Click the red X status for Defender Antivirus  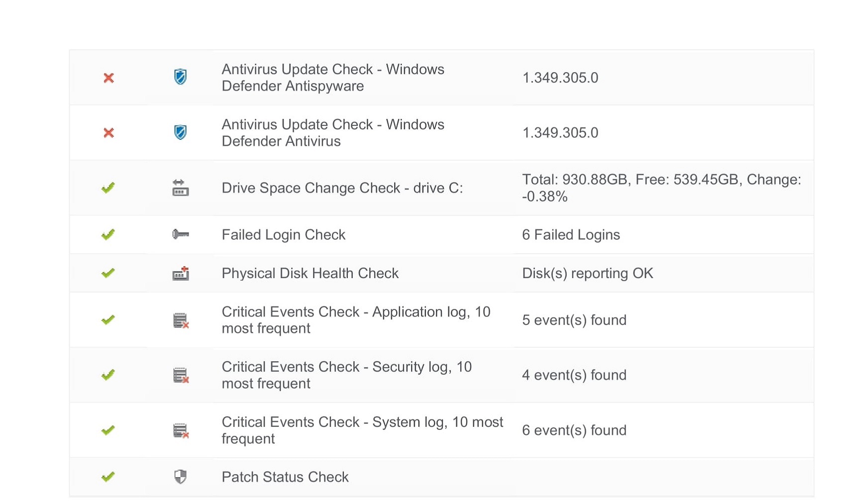[108, 133]
